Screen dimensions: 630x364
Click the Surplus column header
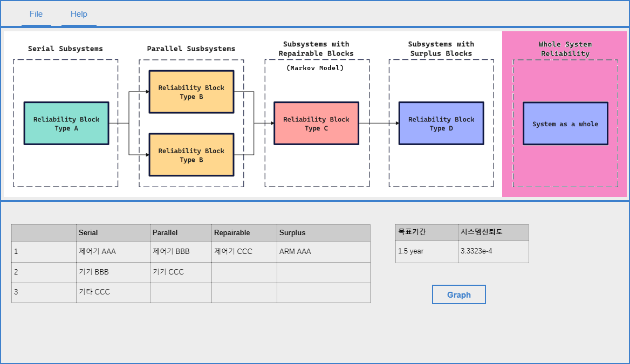[323, 233]
